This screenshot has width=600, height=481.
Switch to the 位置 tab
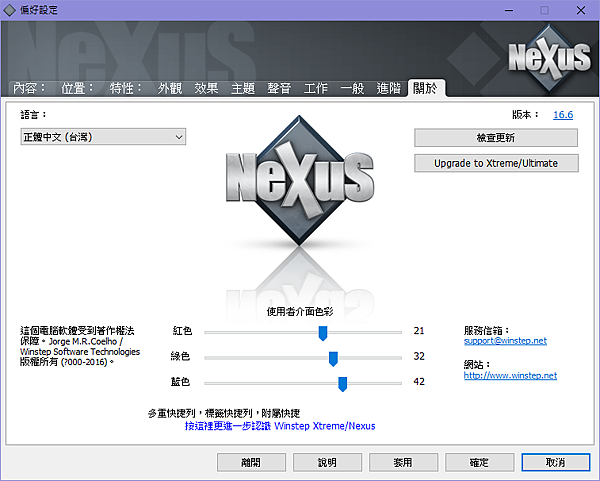point(77,88)
